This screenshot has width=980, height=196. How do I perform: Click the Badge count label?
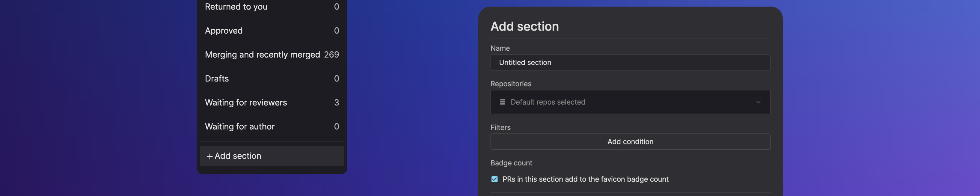511,163
